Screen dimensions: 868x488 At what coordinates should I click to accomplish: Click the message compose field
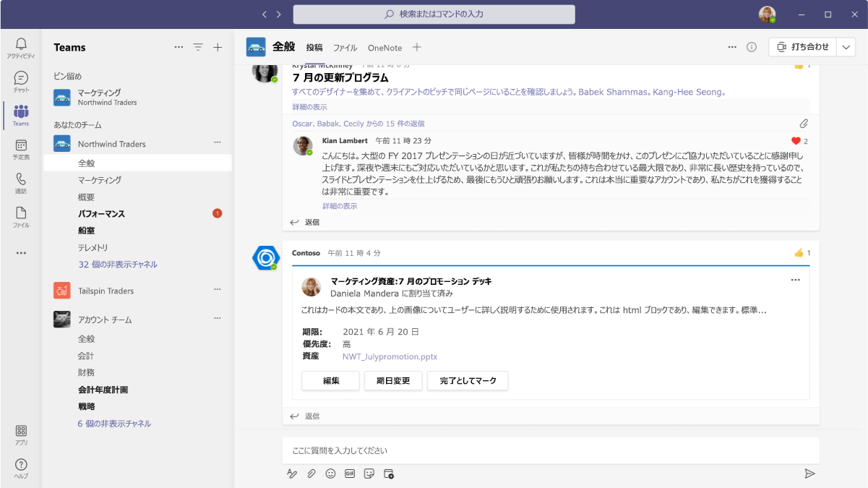551,450
